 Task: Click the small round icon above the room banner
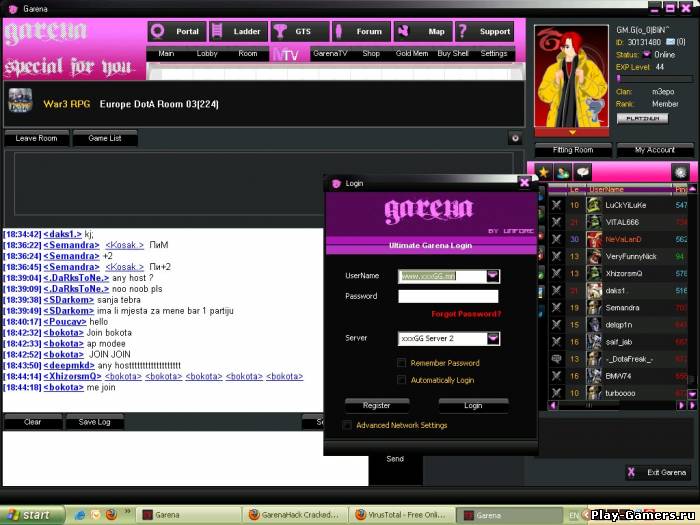pyautogui.click(x=515, y=138)
